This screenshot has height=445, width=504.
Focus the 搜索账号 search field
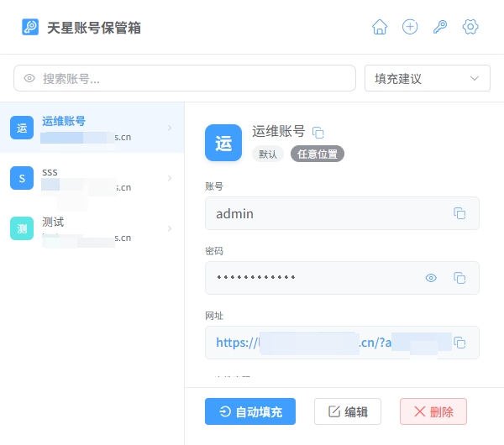[185, 78]
